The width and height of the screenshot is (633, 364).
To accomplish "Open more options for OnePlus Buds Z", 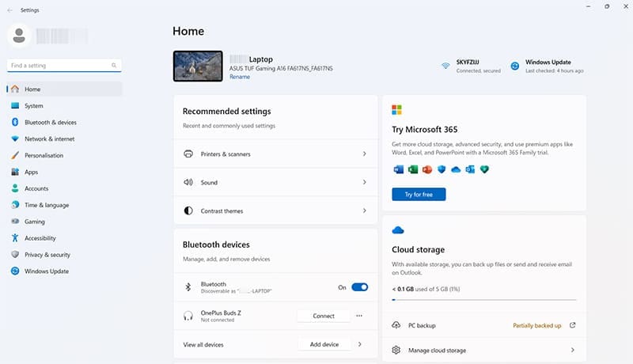I will pyautogui.click(x=359, y=316).
